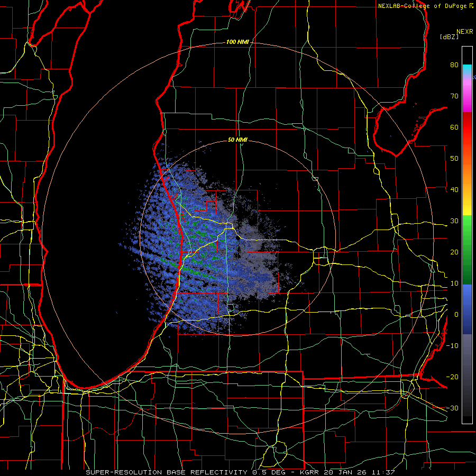Click the NEXR label above the color scale

pos(465,32)
